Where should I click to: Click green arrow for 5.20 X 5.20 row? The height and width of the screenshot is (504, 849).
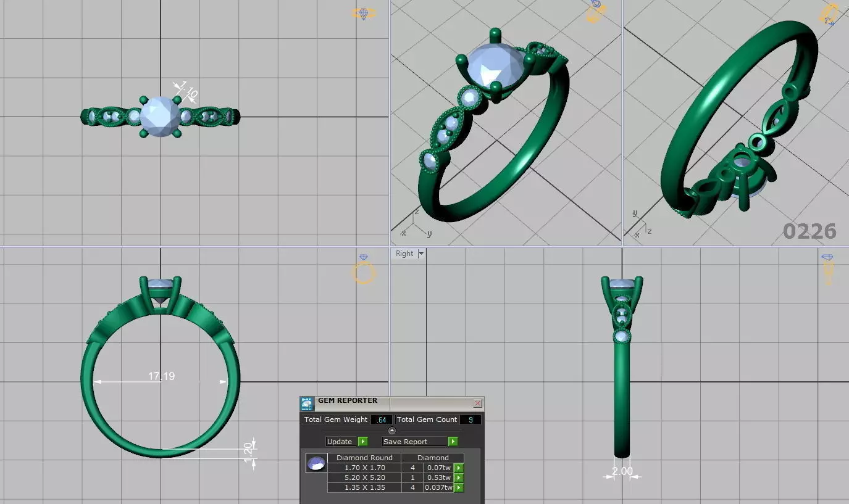[x=459, y=478]
